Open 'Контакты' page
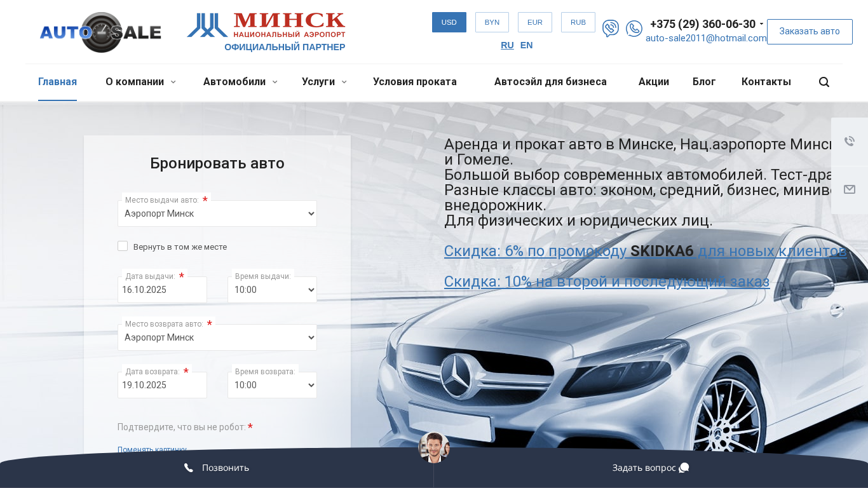Screen dimensions: 868x488 click(x=766, y=82)
